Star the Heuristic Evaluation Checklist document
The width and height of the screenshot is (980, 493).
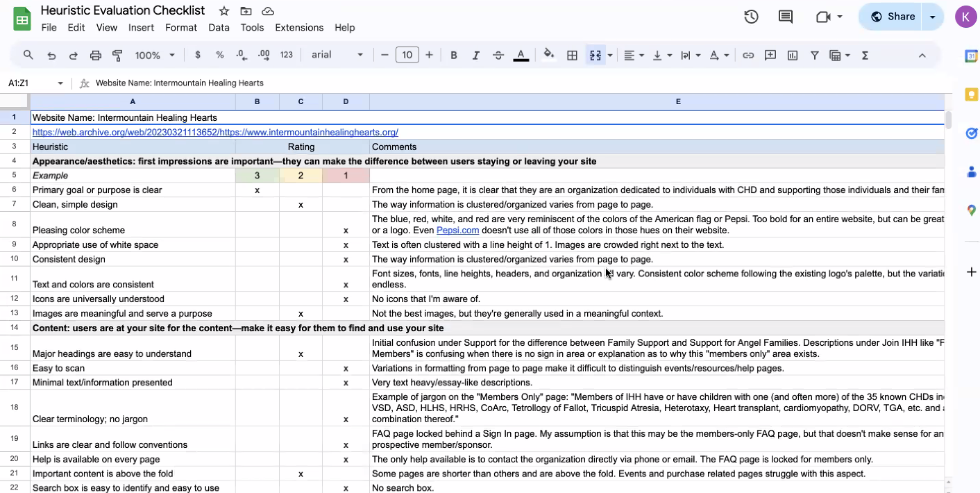[x=224, y=11]
